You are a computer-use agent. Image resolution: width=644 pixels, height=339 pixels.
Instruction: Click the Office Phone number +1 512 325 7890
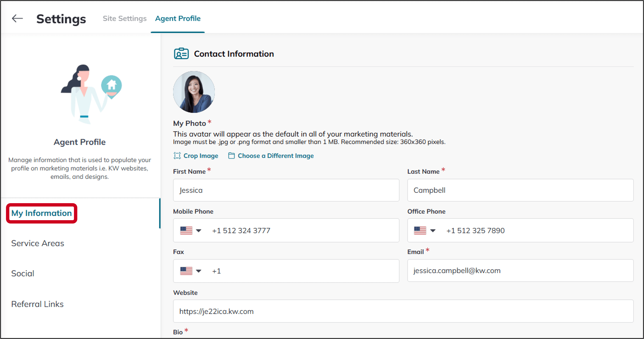tap(476, 231)
